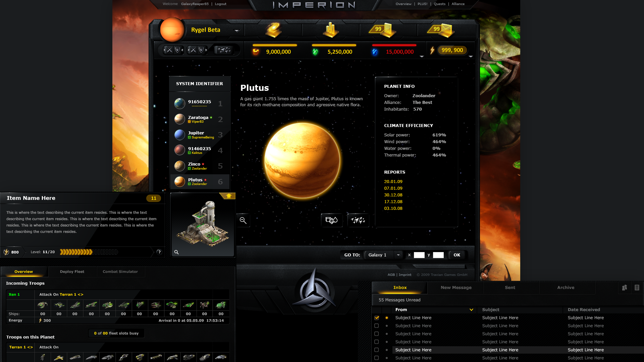
Task: Open the Alliance link
Action: tap(458, 4)
